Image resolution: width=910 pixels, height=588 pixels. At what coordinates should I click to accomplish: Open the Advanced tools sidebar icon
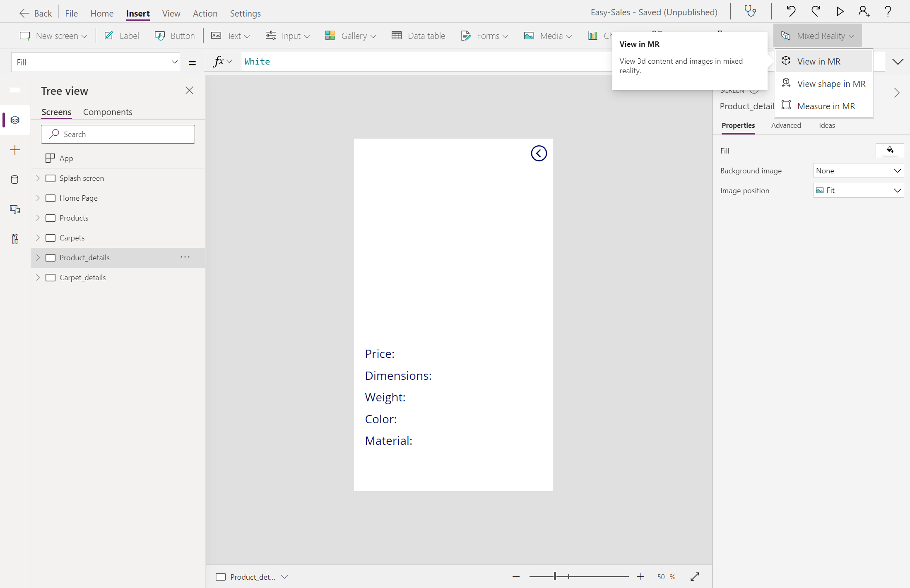click(x=15, y=239)
